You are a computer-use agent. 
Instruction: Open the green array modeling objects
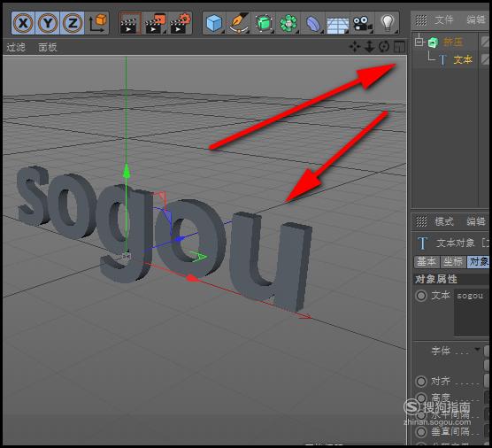point(288,23)
